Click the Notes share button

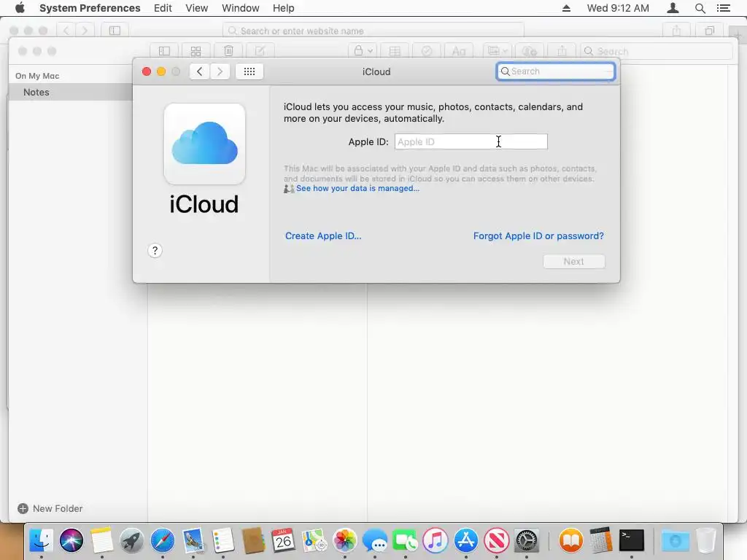562,51
